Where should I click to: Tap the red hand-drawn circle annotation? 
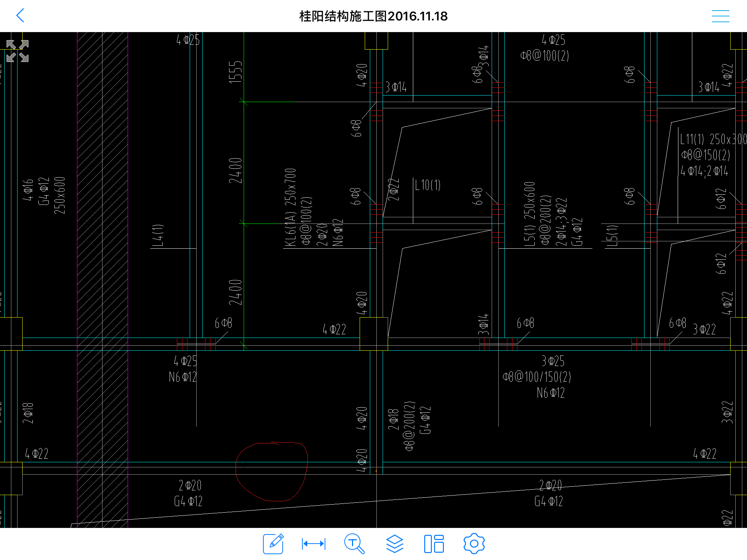click(271, 472)
